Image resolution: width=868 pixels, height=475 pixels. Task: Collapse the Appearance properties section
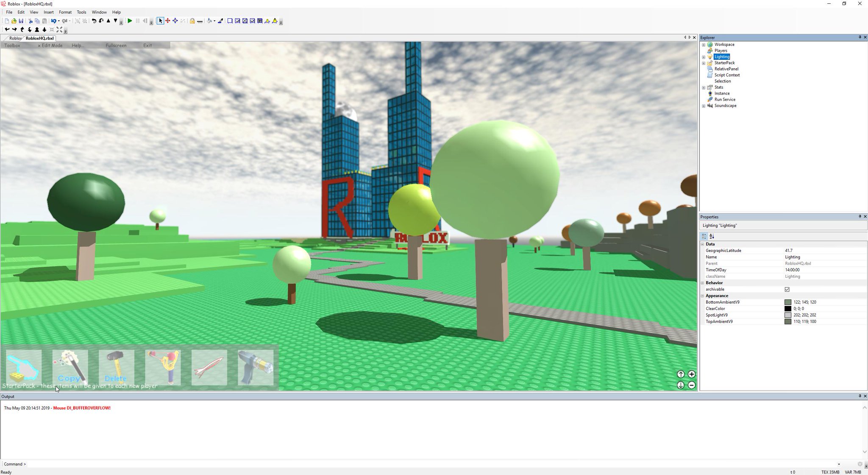[702, 296]
